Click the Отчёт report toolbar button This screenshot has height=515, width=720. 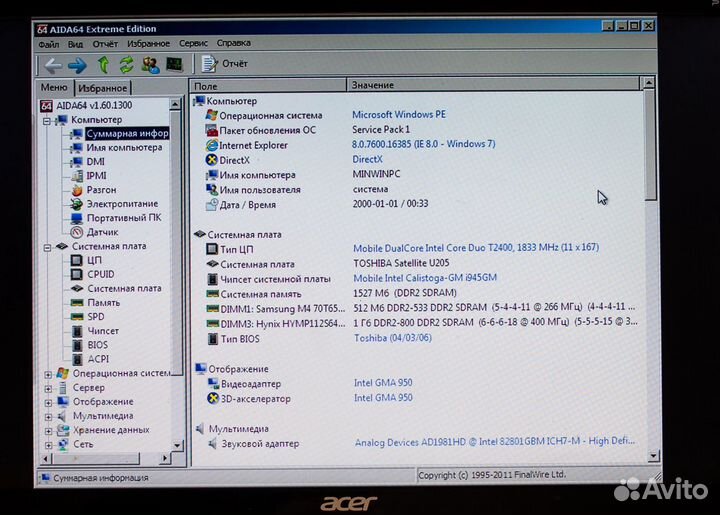(225, 63)
